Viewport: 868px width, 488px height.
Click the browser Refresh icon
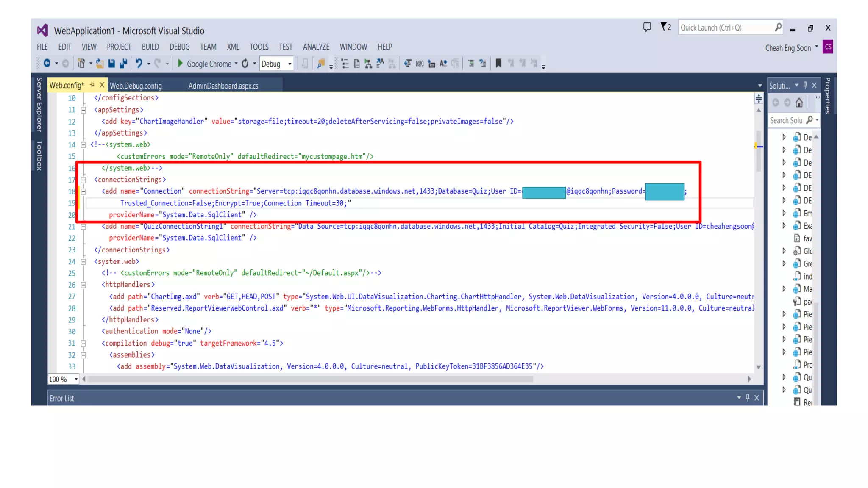tap(245, 64)
